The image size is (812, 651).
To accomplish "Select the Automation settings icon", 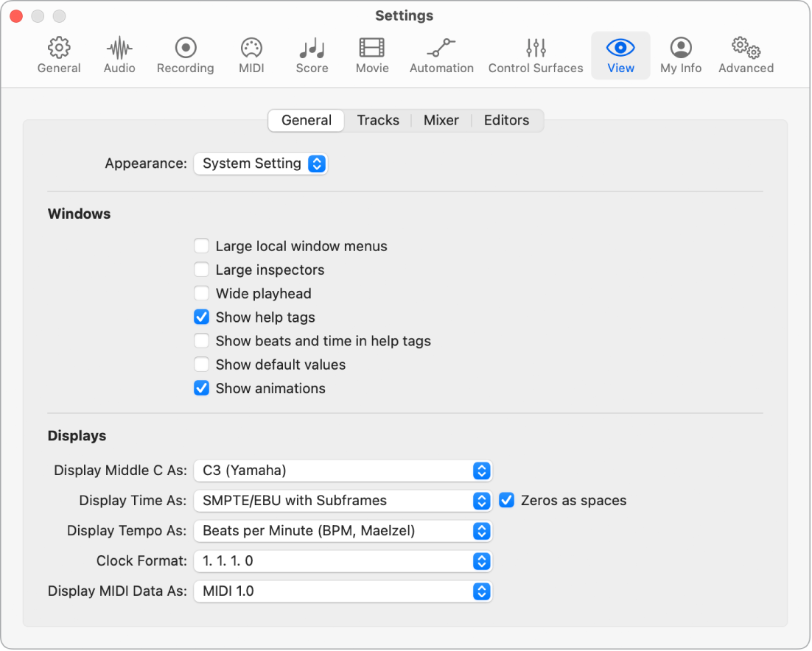I will tap(441, 56).
